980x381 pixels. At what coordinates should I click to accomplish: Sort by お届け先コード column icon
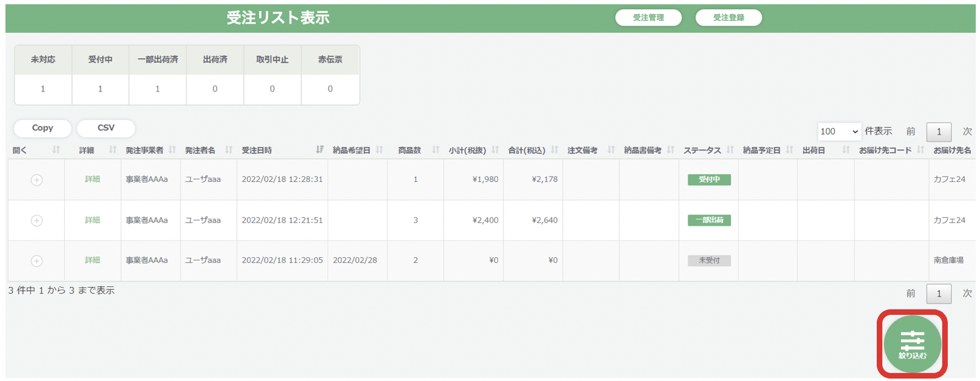pos(921,150)
